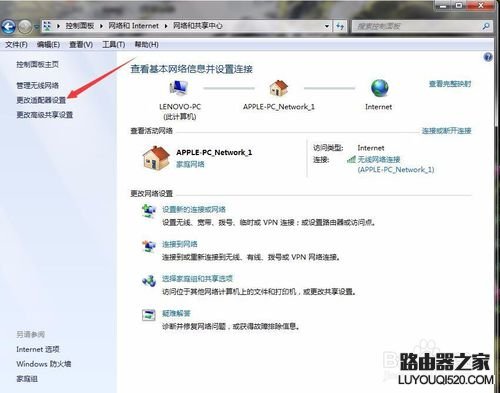This screenshot has width=500, height=393.
Task: Click 家庭网络 network type link
Action: coord(190,164)
